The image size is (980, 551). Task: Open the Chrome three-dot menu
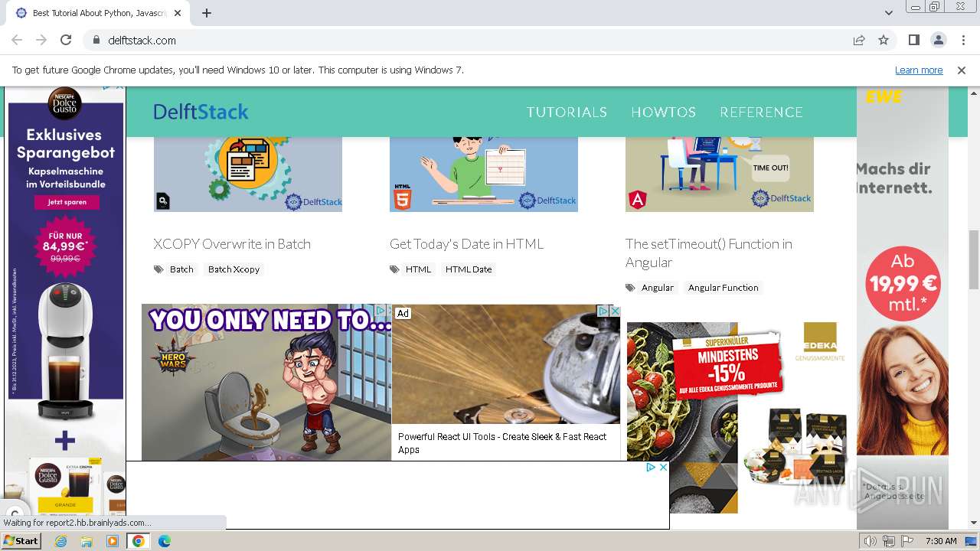coord(962,40)
